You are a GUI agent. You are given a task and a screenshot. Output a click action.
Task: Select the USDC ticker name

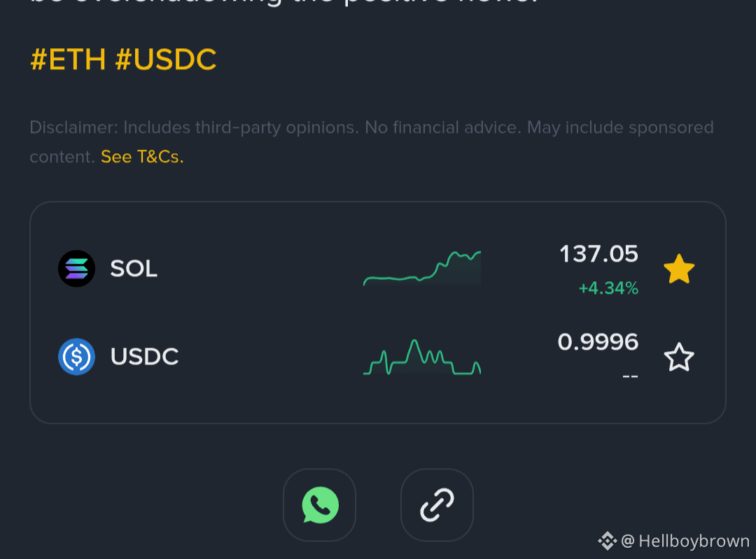tap(145, 357)
